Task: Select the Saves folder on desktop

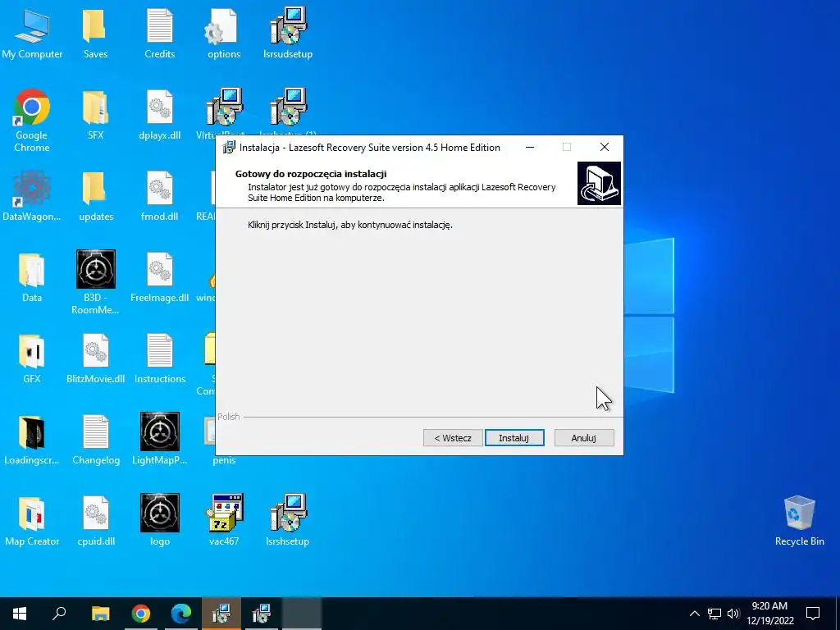Action: pyautogui.click(x=95, y=34)
